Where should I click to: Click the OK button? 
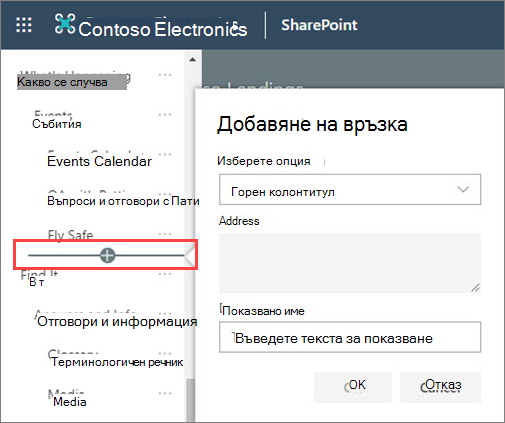pyautogui.click(x=353, y=387)
